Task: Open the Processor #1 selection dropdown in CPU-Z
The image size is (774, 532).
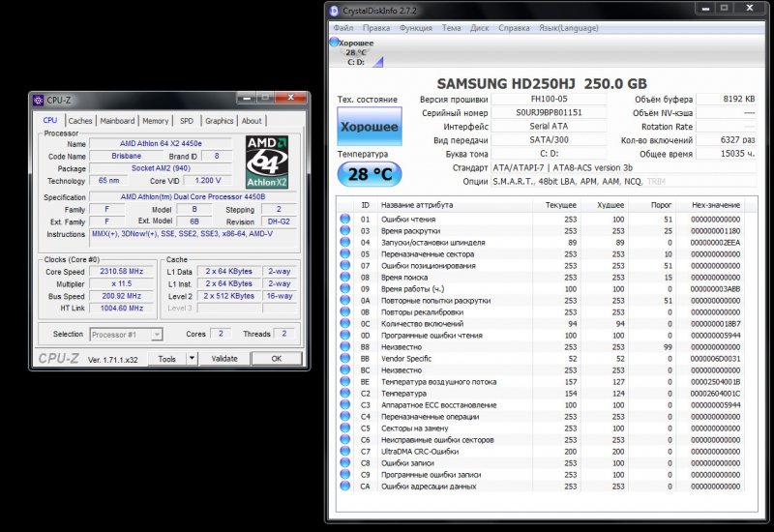Action: (126, 335)
